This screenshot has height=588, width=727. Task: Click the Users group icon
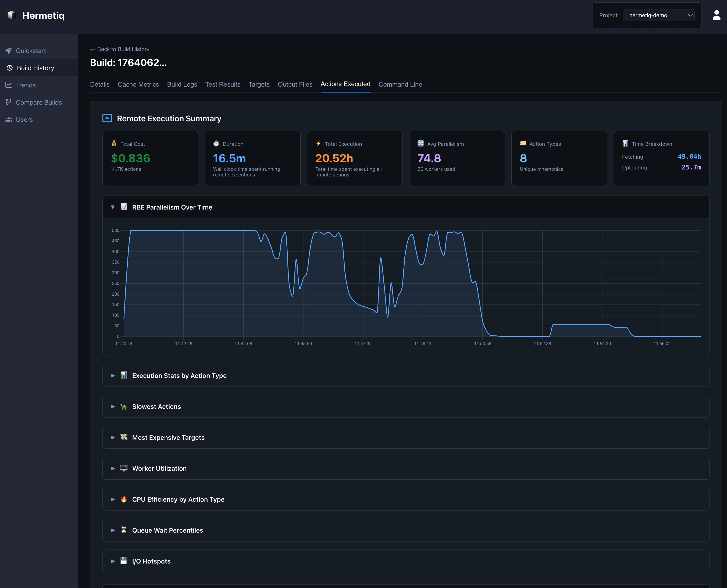[8, 120]
